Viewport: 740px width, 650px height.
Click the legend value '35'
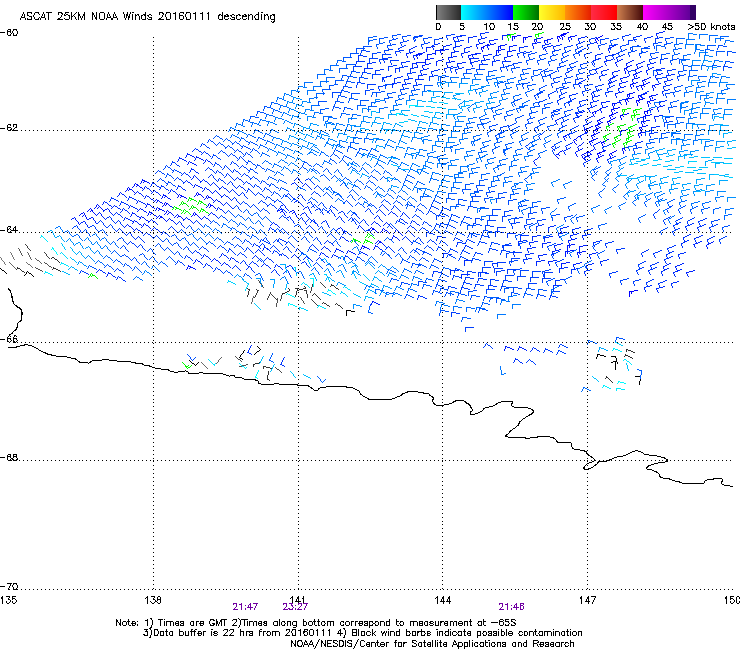[x=616, y=27]
